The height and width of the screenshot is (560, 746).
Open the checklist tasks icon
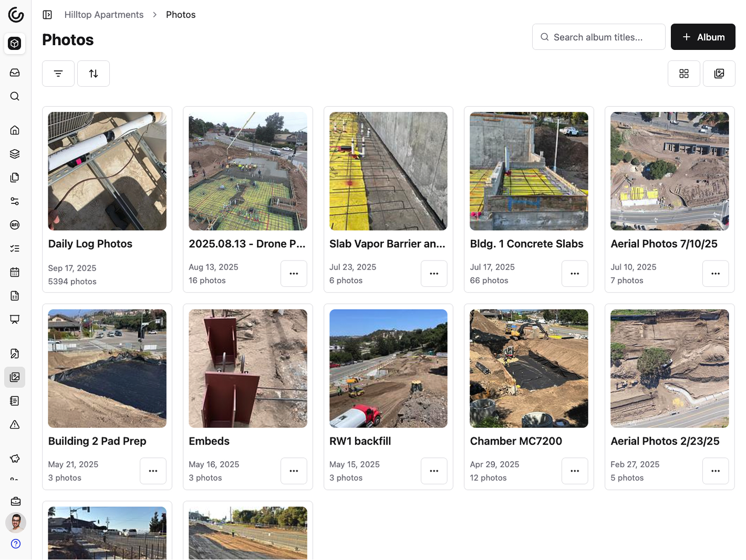coord(15,248)
